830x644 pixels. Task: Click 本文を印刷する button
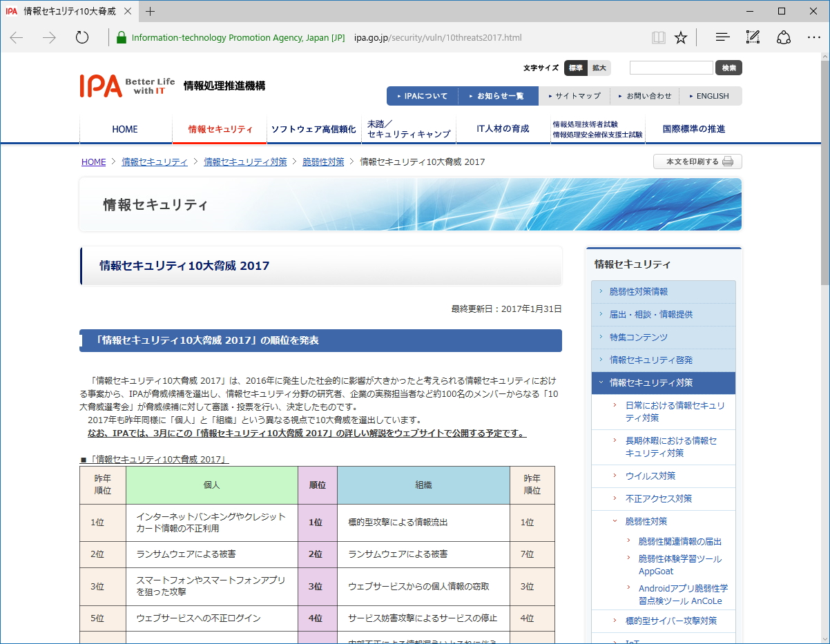[x=697, y=162]
